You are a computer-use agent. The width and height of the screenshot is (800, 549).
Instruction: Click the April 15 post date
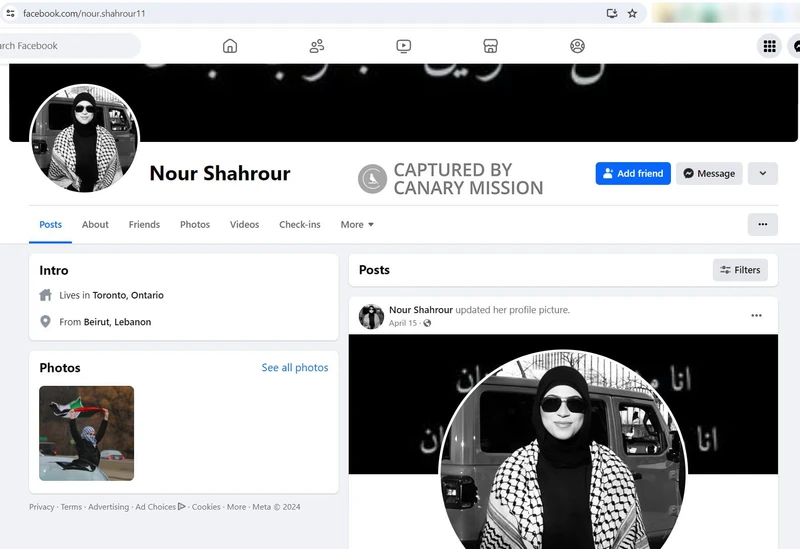[x=403, y=323]
